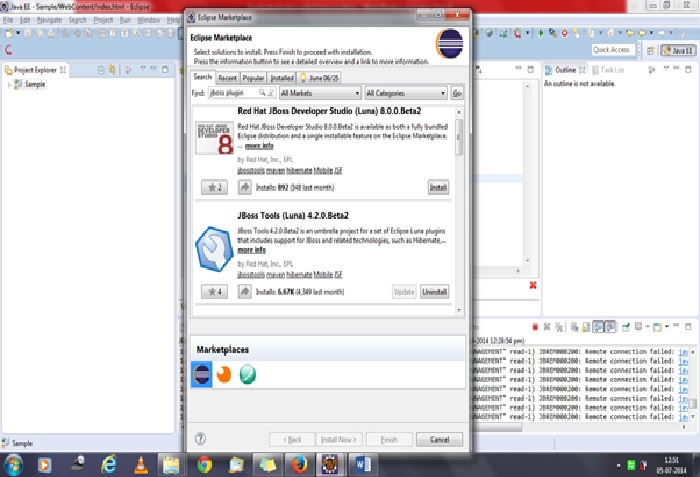Click the red Terminate console button
Image resolution: width=700 pixels, height=477 pixels.
[535, 327]
